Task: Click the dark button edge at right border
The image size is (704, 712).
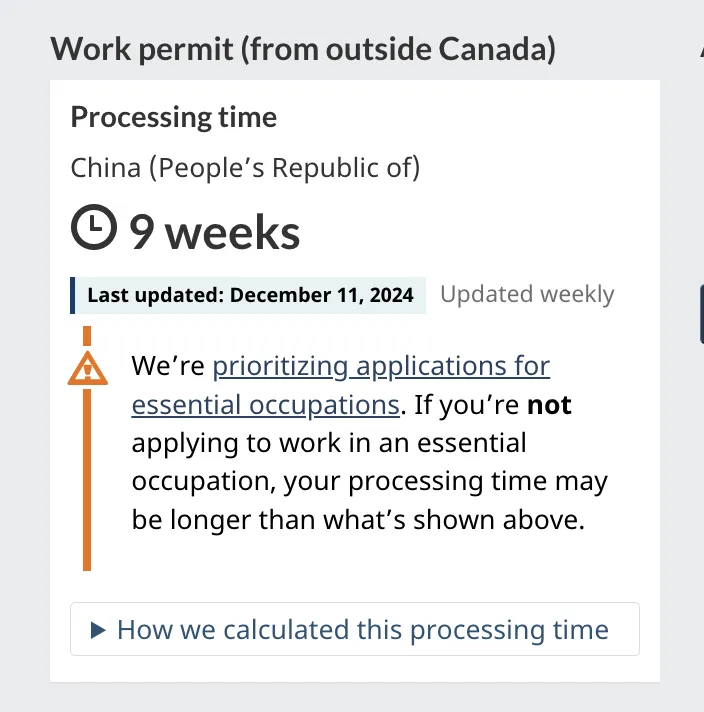Action: pyautogui.click(x=702, y=313)
